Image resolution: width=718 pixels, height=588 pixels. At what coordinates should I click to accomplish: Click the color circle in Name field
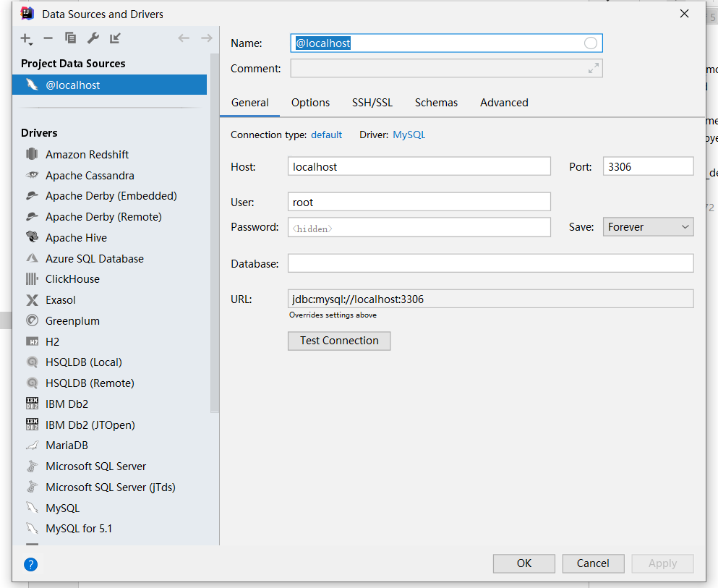tap(591, 43)
